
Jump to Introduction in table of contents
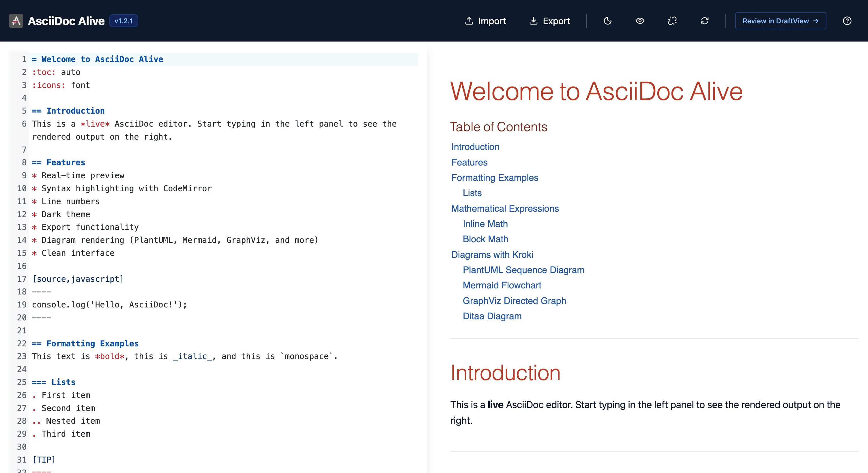point(475,147)
